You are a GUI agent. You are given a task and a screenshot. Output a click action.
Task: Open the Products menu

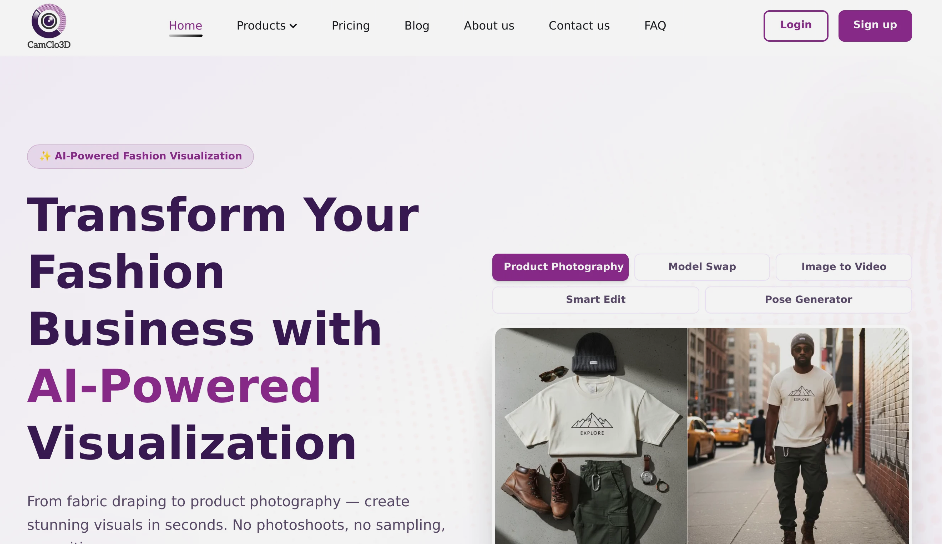click(x=267, y=26)
